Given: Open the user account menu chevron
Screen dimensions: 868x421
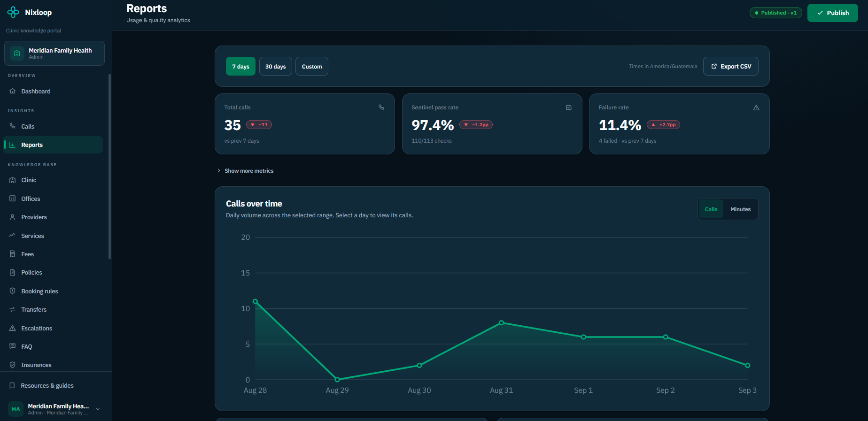Looking at the screenshot, I should click(x=98, y=409).
